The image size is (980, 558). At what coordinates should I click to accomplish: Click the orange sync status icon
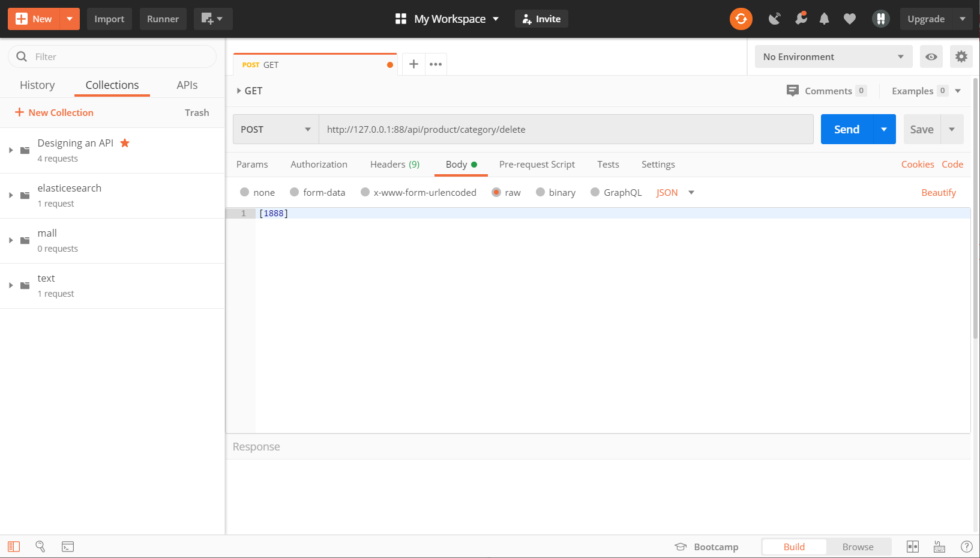[741, 19]
